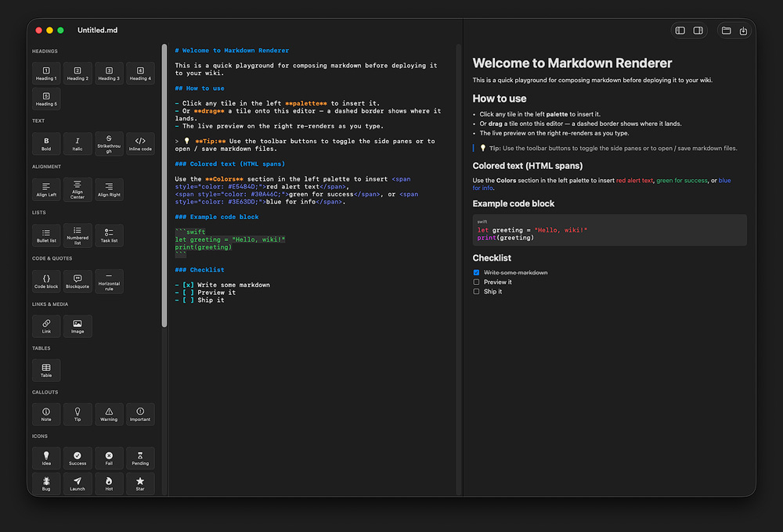Apply Italic formatting tile
783x532 pixels.
pos(78,144)
